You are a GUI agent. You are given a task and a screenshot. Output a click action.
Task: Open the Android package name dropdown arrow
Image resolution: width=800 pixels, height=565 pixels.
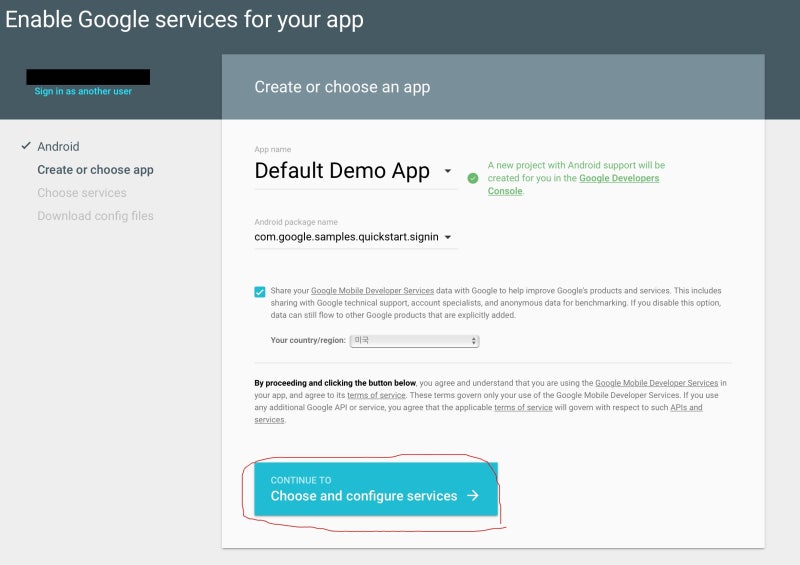click(x=447, y=237)
